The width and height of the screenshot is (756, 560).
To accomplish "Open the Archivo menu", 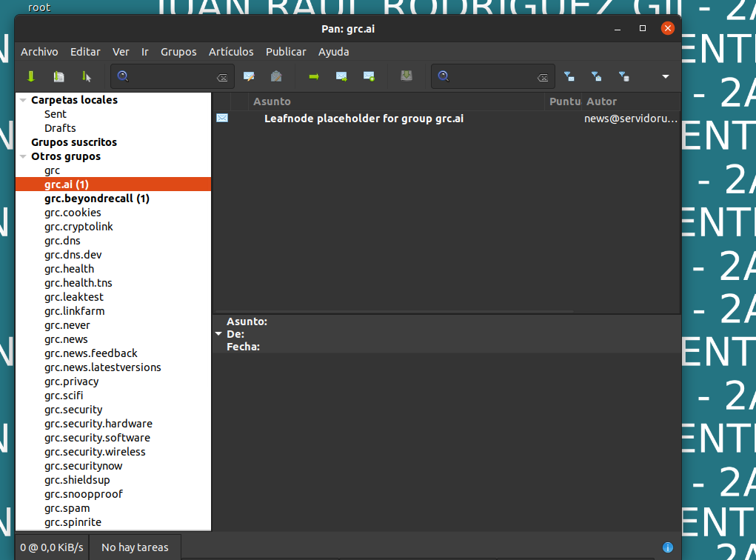I will pyautogui.click(x=39, y=52).
